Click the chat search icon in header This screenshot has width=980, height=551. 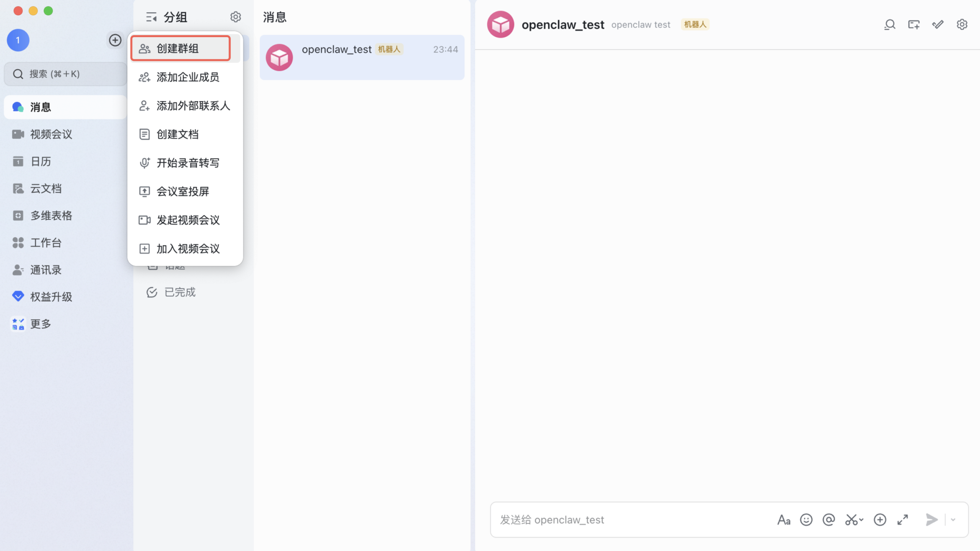889,25
